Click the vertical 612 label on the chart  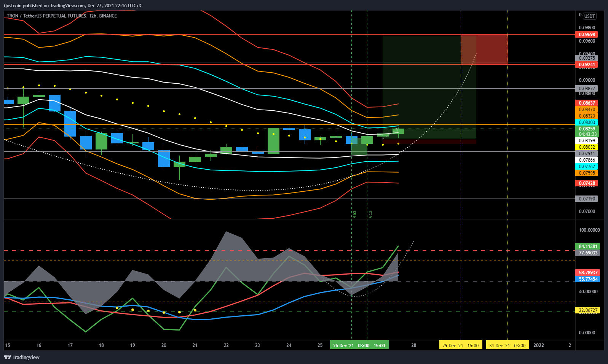click(x=370, y=214)
